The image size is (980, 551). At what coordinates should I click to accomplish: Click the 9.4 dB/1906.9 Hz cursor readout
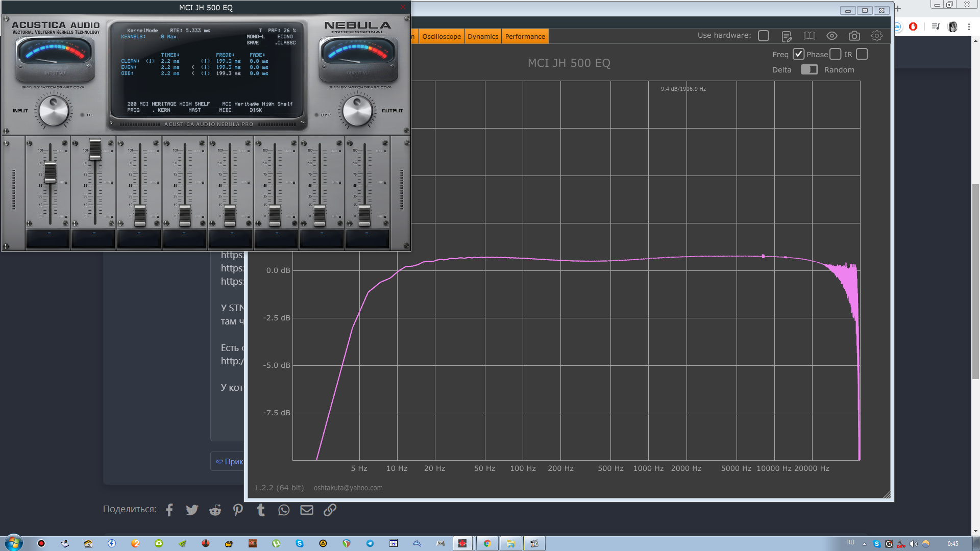[x=683, y=89]
